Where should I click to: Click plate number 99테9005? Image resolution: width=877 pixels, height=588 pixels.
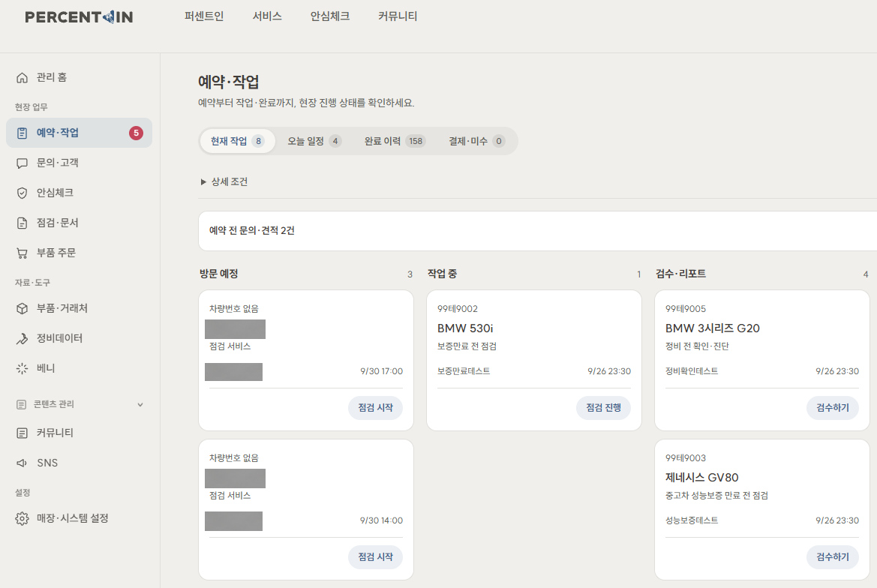(x=686, y=308)
